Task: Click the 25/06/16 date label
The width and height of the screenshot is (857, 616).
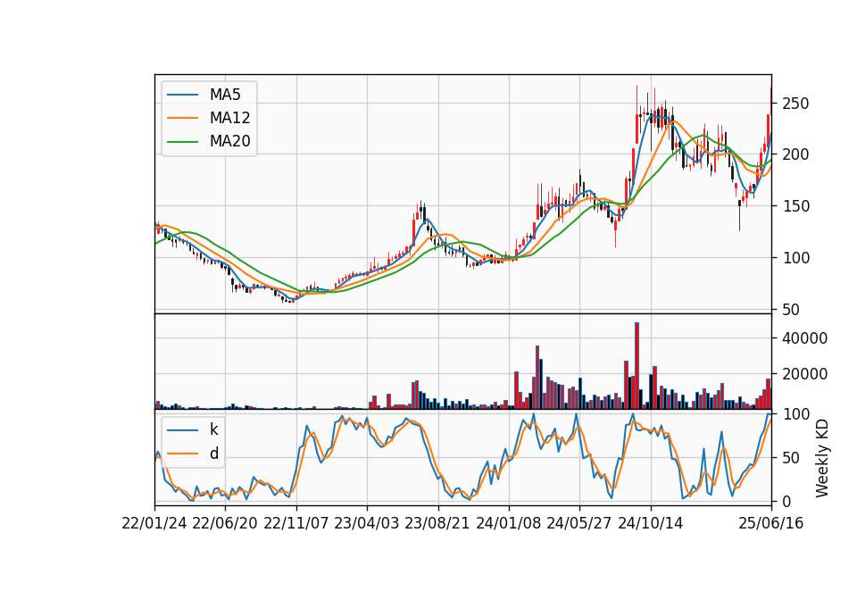Action: (x=771, y=524)
